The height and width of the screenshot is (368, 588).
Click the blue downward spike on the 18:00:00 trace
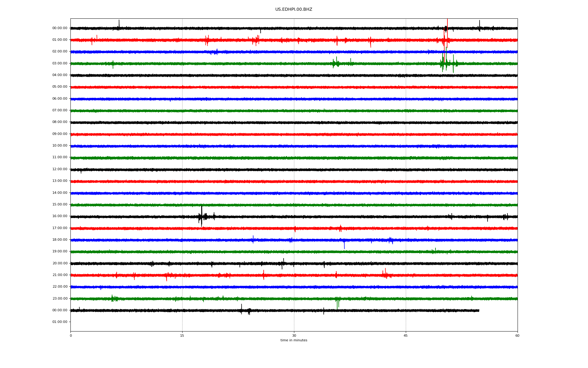[x=344, y=245]
